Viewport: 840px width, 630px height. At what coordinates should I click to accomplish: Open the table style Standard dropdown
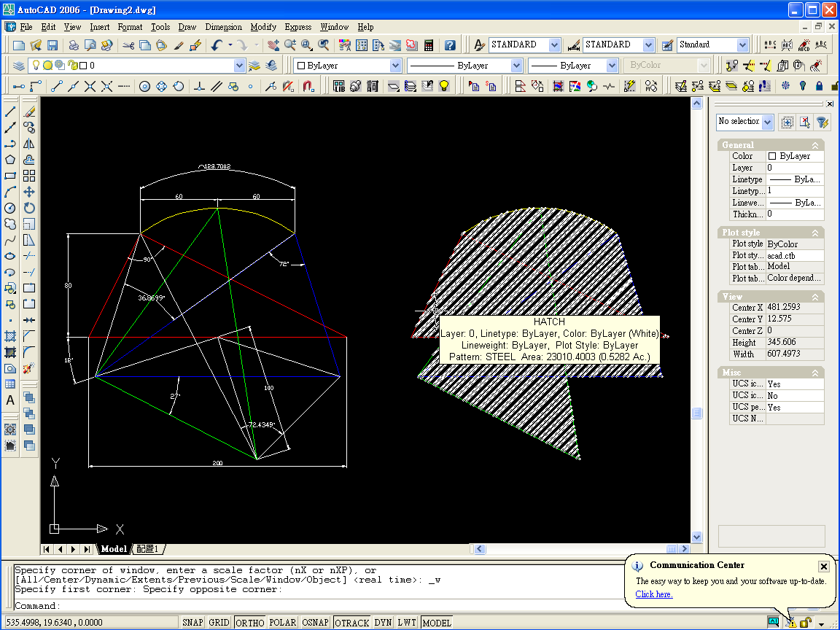[x=742, y=45]
